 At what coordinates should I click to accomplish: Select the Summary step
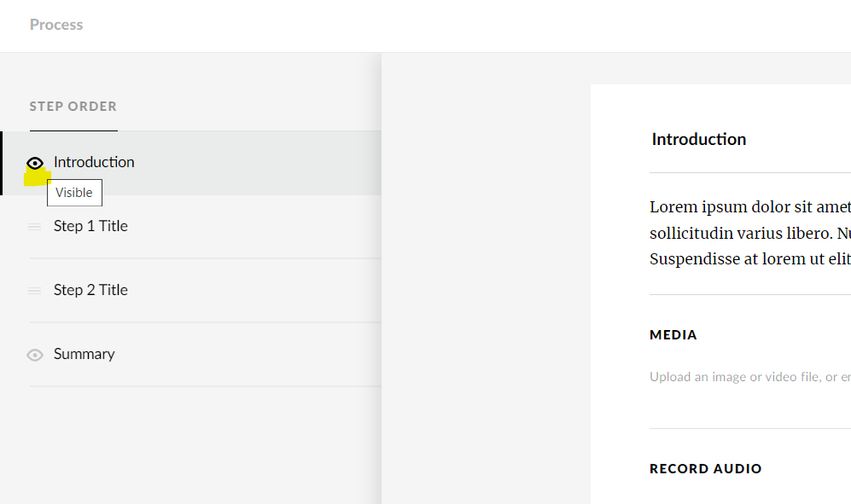click(x=84, y=354)
